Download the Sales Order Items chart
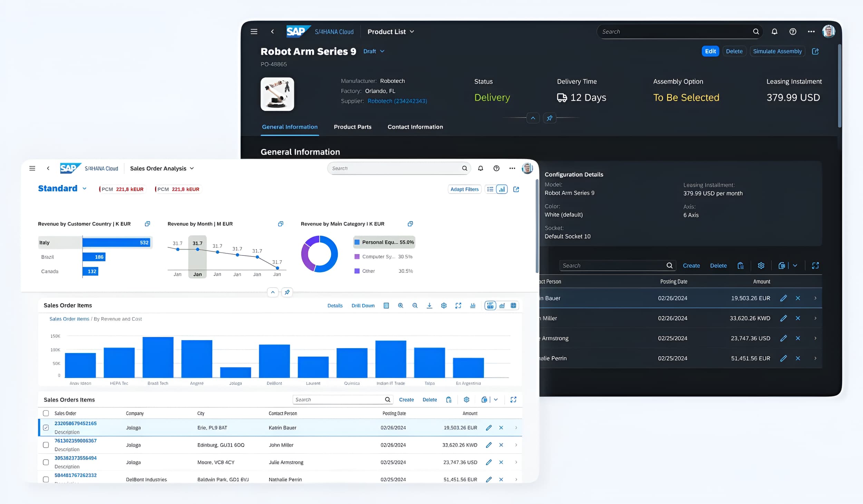The width and height of the screenshot is (863, 504). click(x=429, y=306)
